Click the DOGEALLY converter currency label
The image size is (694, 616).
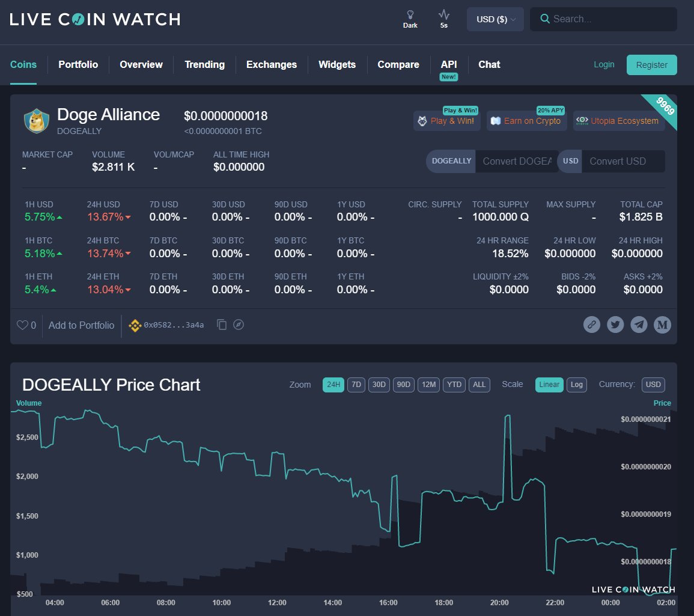451,161
